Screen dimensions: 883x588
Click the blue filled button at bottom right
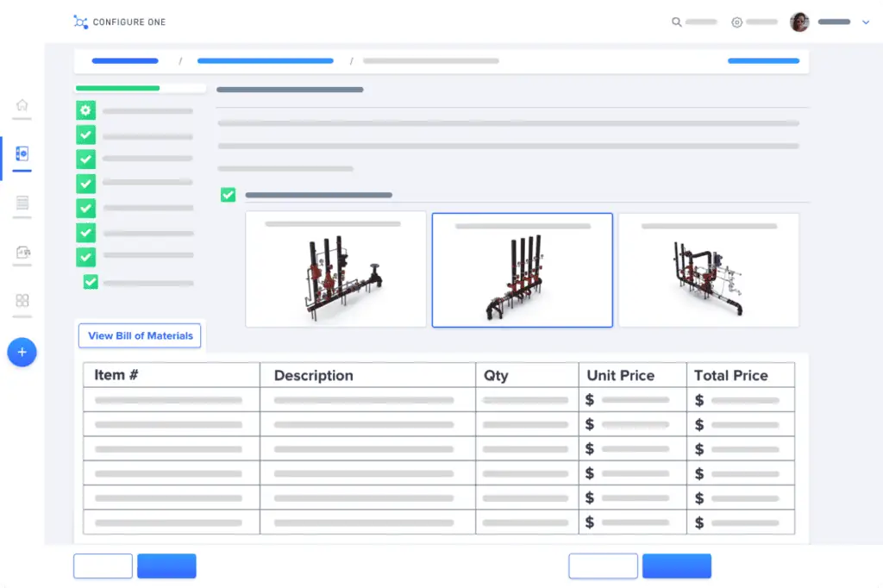pos(677,566)
